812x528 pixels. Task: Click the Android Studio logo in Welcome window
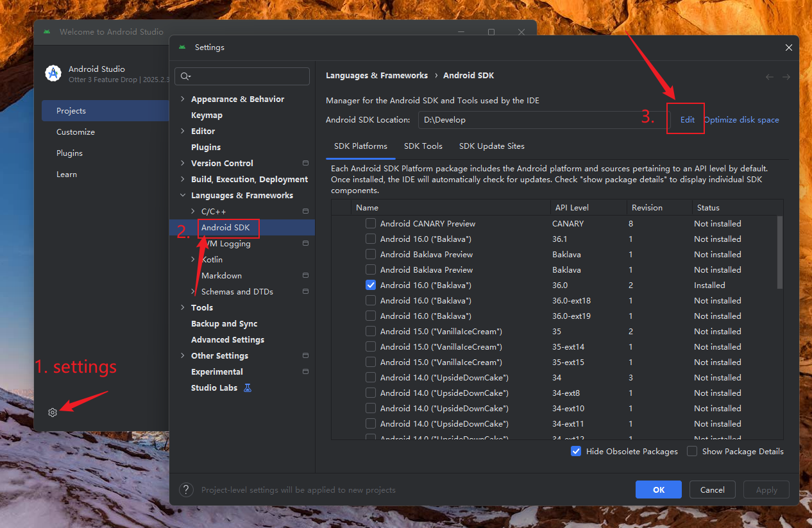53,74
